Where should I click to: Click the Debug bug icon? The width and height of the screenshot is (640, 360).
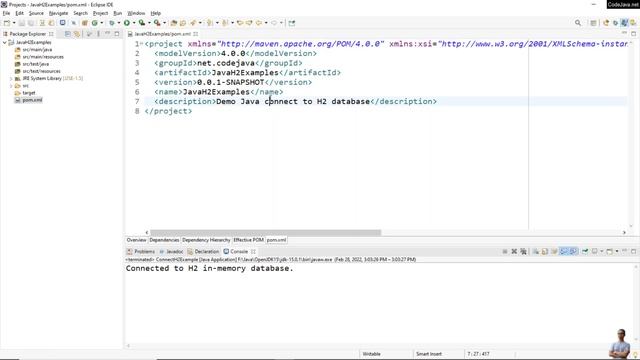(111, 23)
